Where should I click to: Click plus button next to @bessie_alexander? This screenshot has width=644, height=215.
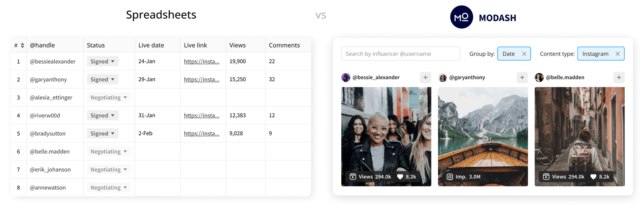point(425,77)
